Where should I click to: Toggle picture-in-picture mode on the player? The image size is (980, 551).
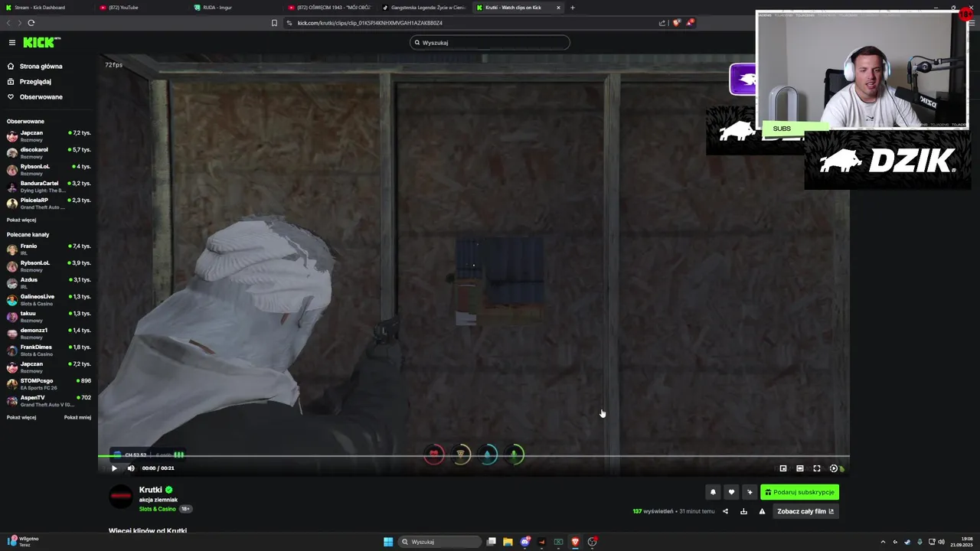pos(783,468)
